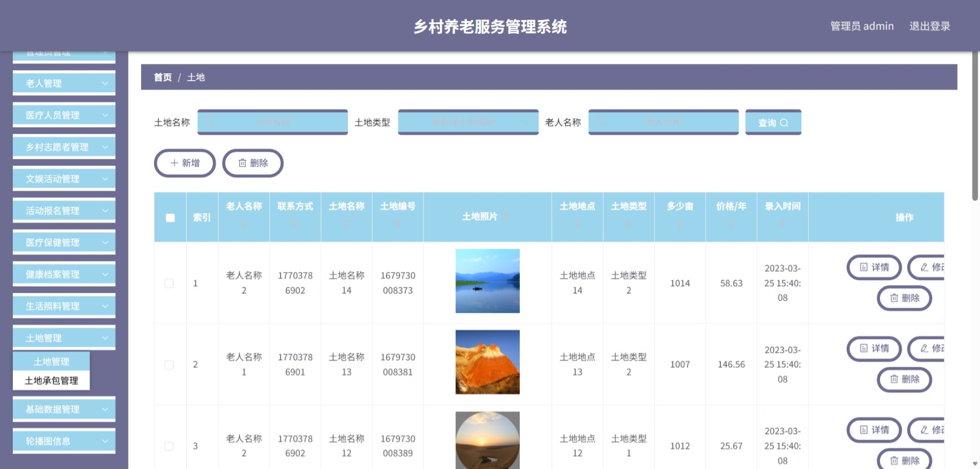Click the 1679730008373 land number cell
980x469 pixels.
[x=397, y=283]
